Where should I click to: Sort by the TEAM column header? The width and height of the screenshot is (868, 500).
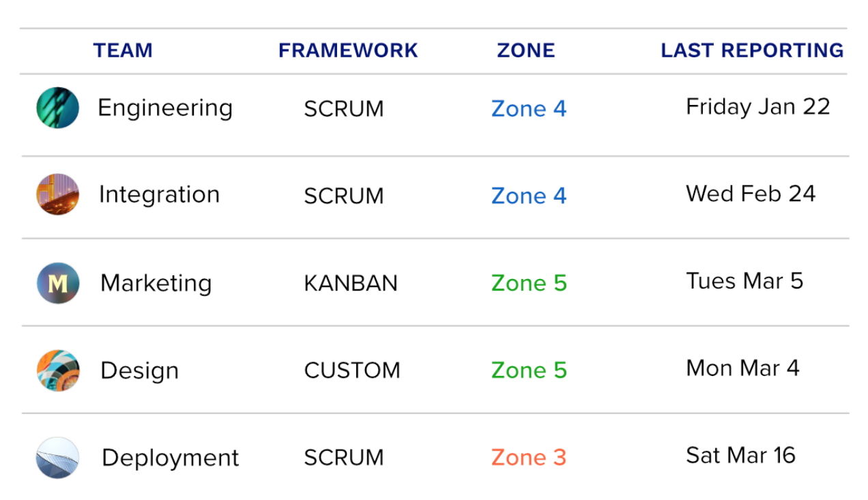coord(123,50)
